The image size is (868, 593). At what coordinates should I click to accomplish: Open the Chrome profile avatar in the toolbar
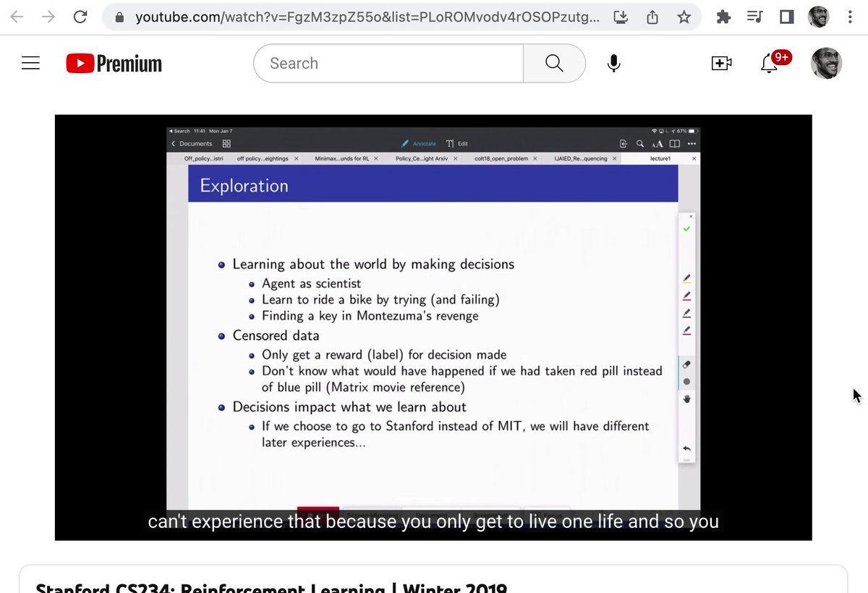click(818, 17)
